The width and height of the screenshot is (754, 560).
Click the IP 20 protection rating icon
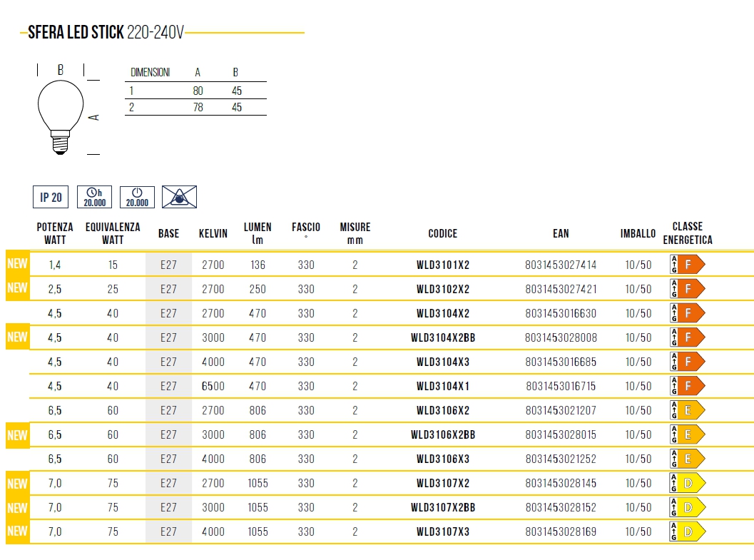(x=51, y=198)
